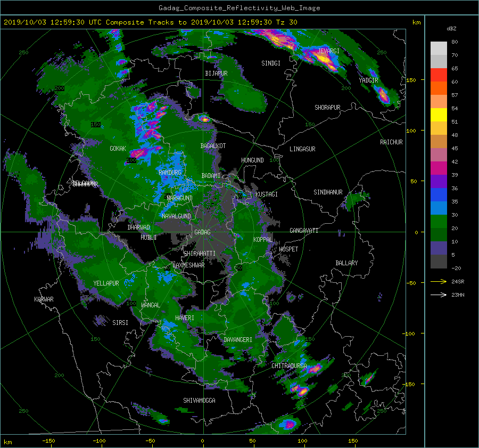The height and width of the screenshot is (448, 479).
Task: Click the SINDGI city label
Action: pos(271,63)
